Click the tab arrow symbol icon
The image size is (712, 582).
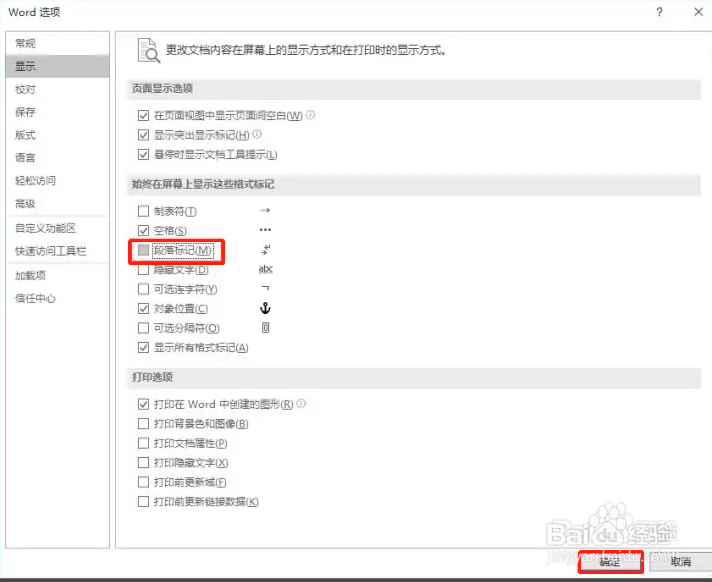point(266,210)
